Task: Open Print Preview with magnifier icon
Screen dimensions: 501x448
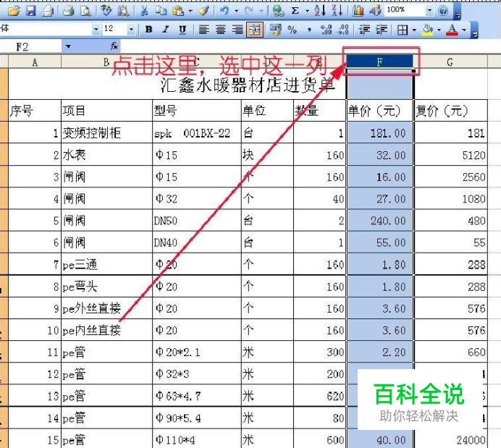Action: [x=85, y=11]
